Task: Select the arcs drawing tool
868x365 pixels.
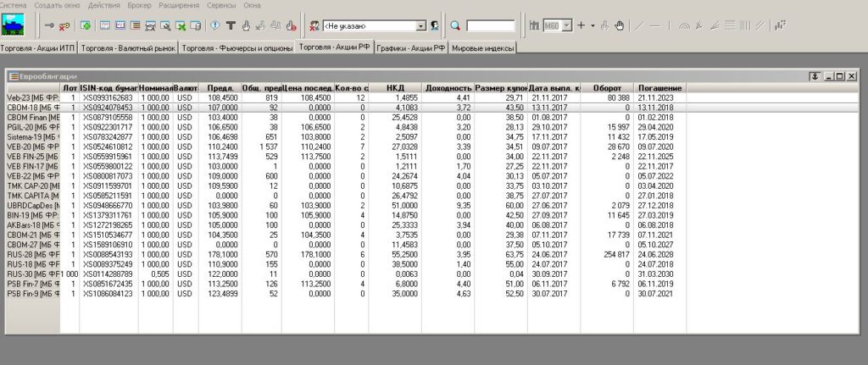Action: (684, 26)
